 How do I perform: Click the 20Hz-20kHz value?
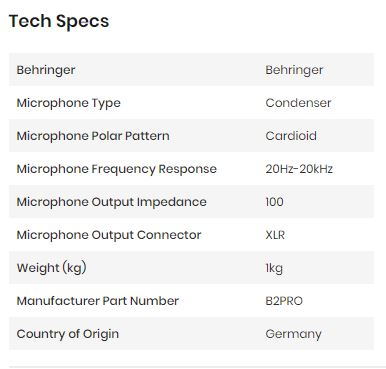tap(299, 169)
